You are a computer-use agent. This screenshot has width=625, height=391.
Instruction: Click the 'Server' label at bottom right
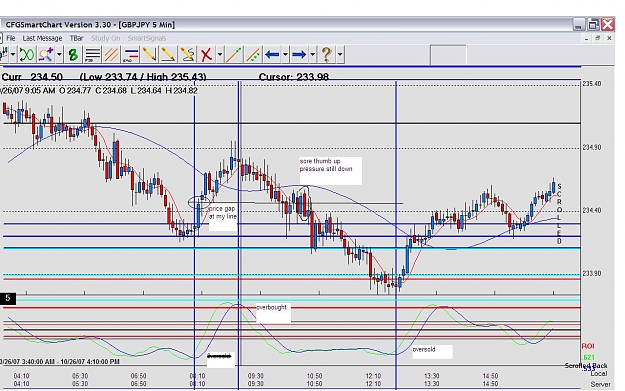600,384
